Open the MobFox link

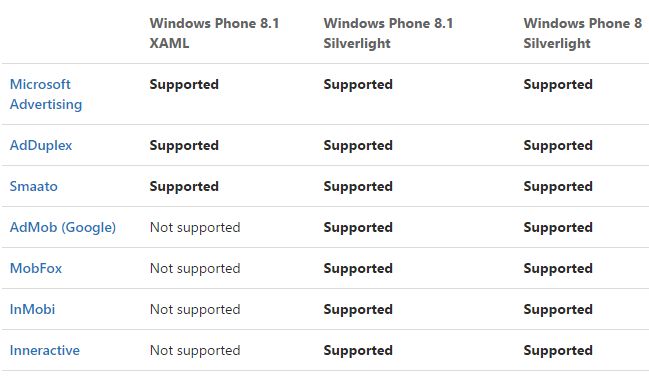point(36,268)
